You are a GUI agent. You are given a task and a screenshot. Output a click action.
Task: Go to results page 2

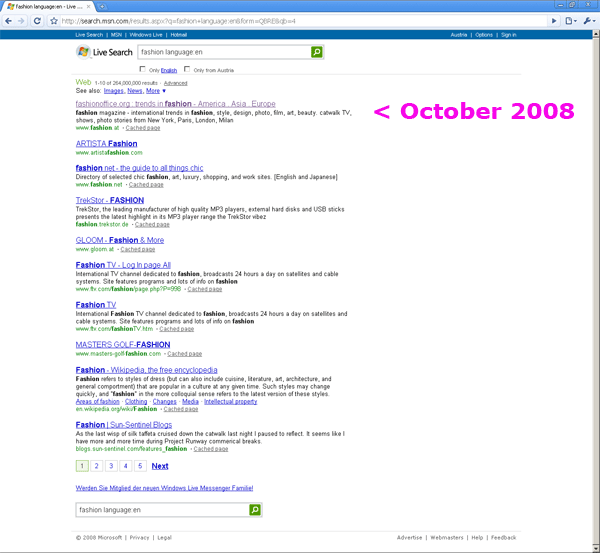pyautogui.click(x=96, y=466)
